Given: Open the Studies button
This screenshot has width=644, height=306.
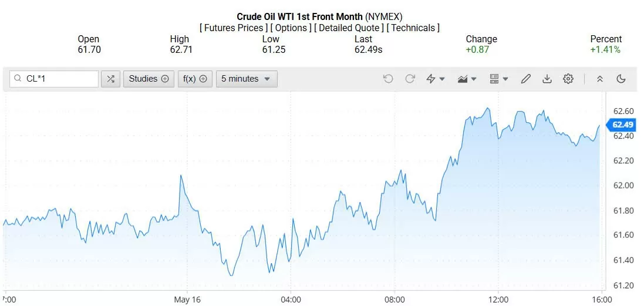Looking at the screenshot, I should click(x=149, y=79).
